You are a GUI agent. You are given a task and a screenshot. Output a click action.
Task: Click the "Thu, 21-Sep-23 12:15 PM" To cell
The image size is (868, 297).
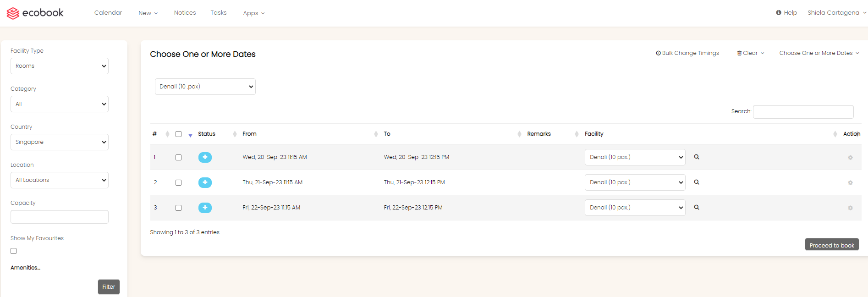[414, 182]
